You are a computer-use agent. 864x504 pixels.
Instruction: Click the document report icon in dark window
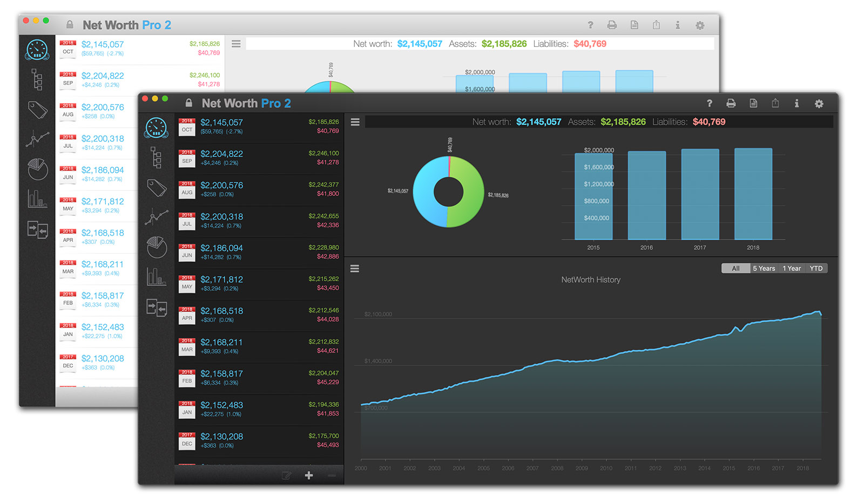click(x=753, y=103)
